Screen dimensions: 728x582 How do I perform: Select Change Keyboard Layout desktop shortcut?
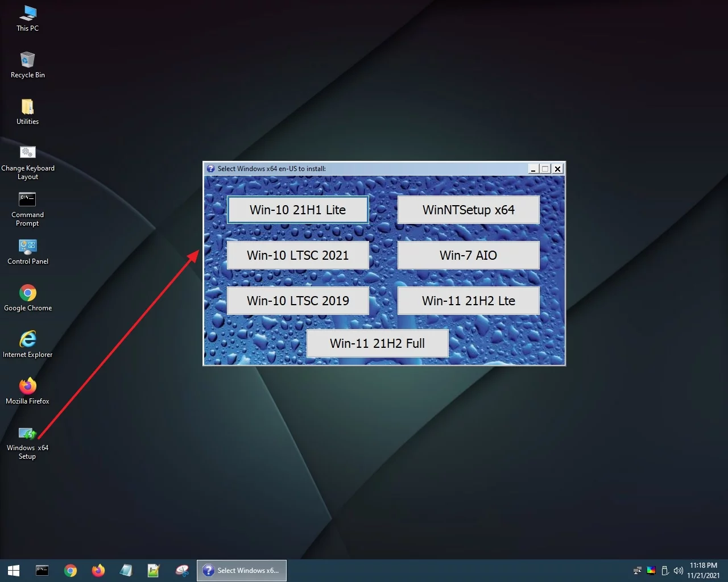coord(27,163)
